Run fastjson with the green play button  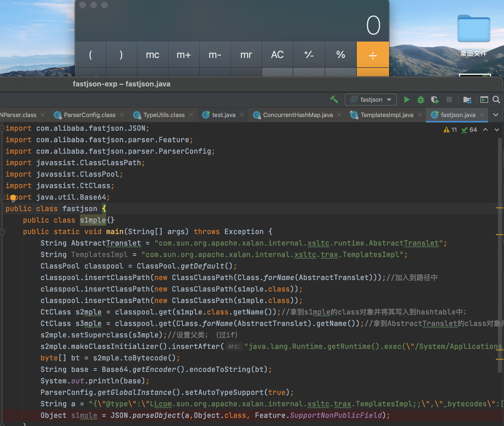point(407,100)
